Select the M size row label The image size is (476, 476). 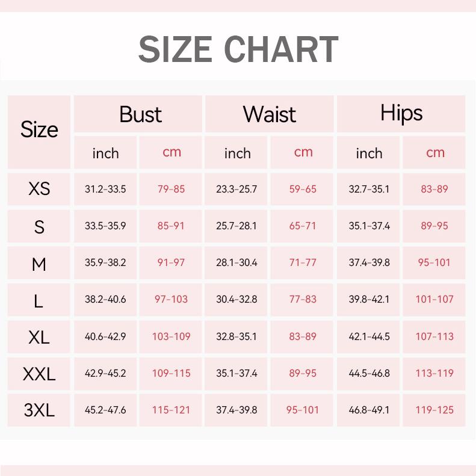coord(39,264)
